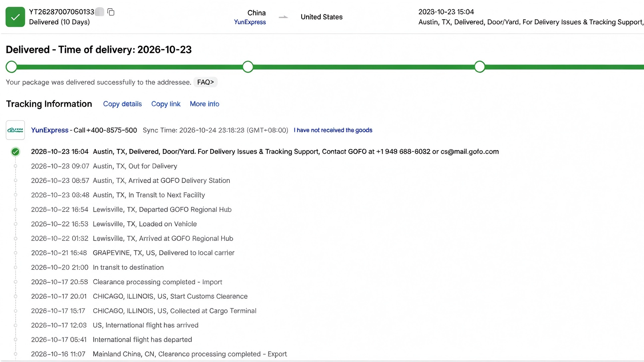Click green check icon beside Delivered event
This screenshot has width=644, height=362.
pos(15,152)
